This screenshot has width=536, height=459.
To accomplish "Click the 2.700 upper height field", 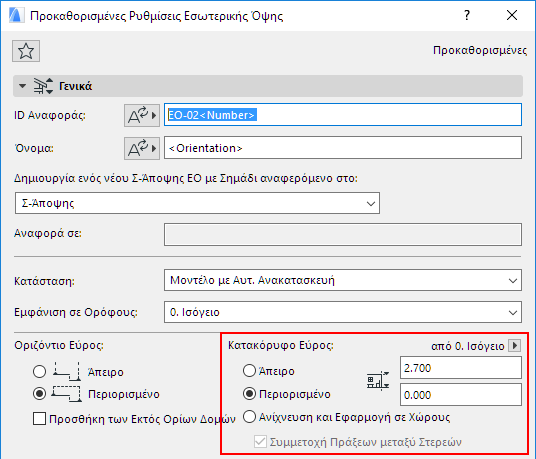I will [x=461, y=368].
